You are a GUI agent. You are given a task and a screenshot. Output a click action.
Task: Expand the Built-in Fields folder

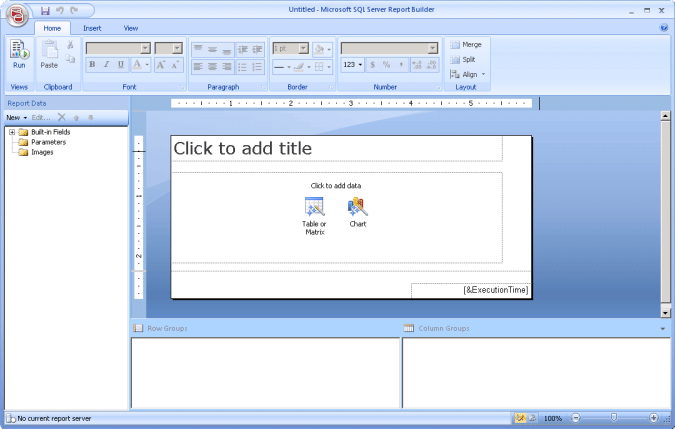pos(12,132)
